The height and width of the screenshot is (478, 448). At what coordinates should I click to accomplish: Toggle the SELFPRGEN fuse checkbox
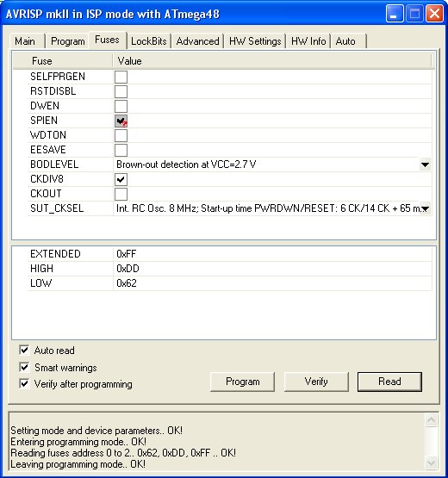[121, 77]
